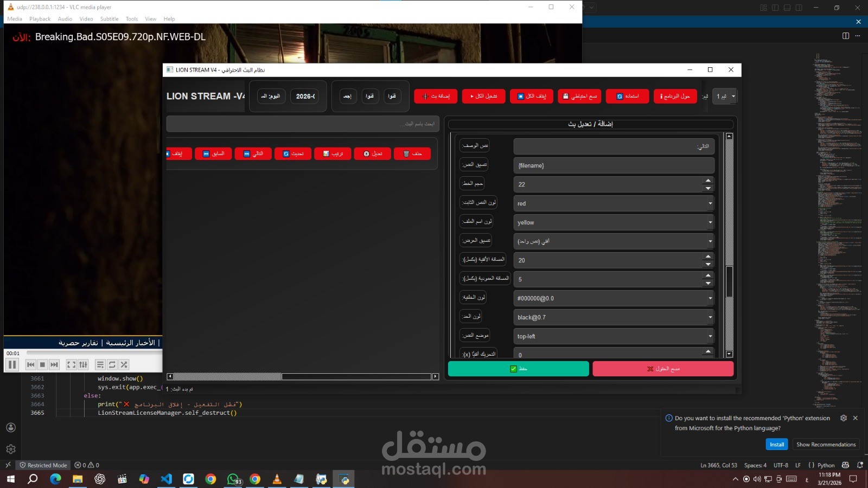Viewport: 868px width, 488px height.
Task: Open the background color '#000000@0.0' dropdown
Action: tap(614, 298)
